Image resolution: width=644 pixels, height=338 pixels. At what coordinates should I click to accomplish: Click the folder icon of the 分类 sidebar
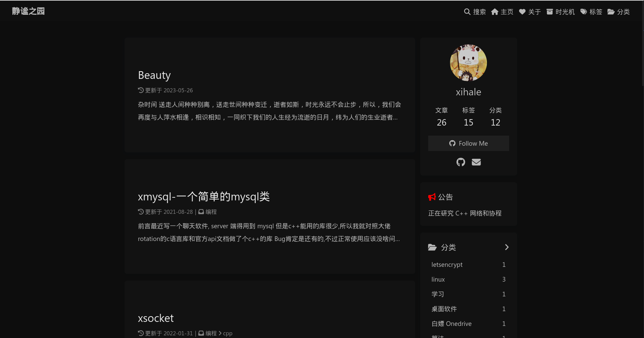coord(432,247)
